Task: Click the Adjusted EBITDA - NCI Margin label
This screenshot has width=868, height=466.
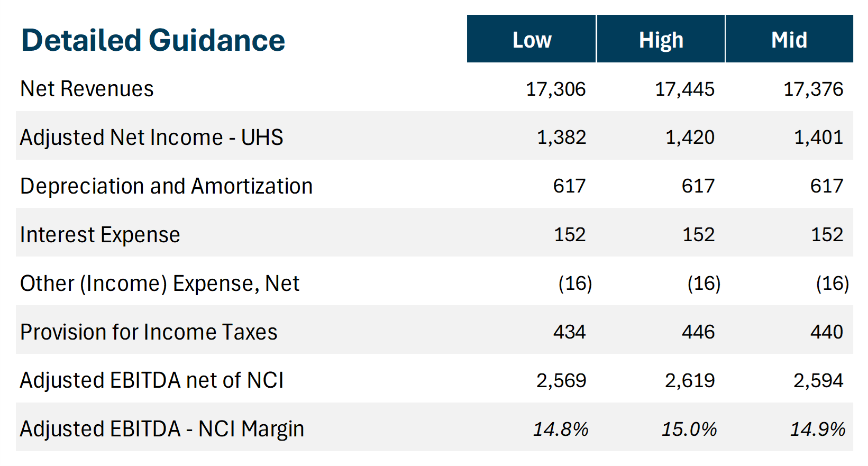Action: (162, 429)
